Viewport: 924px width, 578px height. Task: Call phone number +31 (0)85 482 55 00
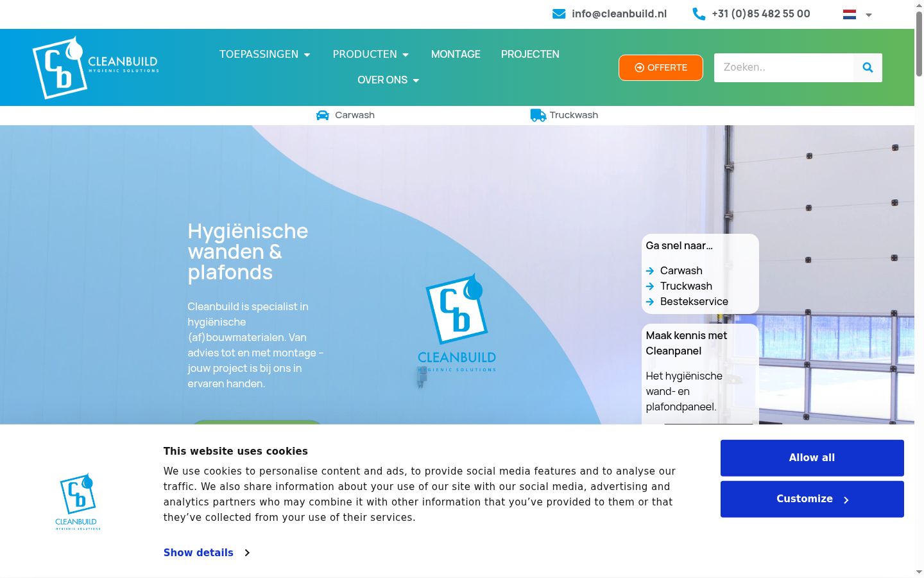pos(761,13)
